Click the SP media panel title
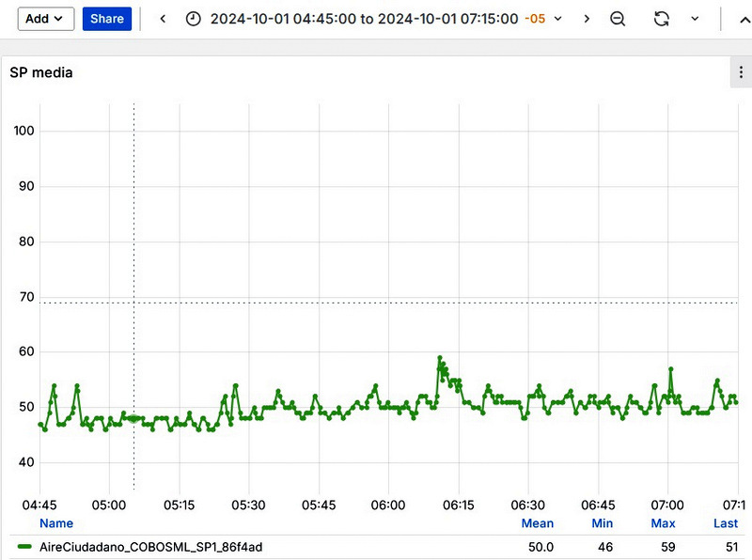 coord(41,72)
